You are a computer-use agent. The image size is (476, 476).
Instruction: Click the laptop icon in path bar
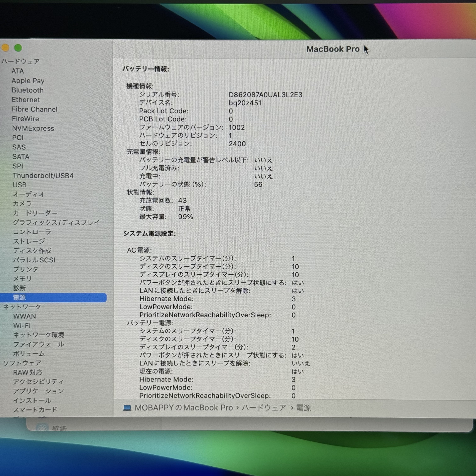click(x=127, y=408)
